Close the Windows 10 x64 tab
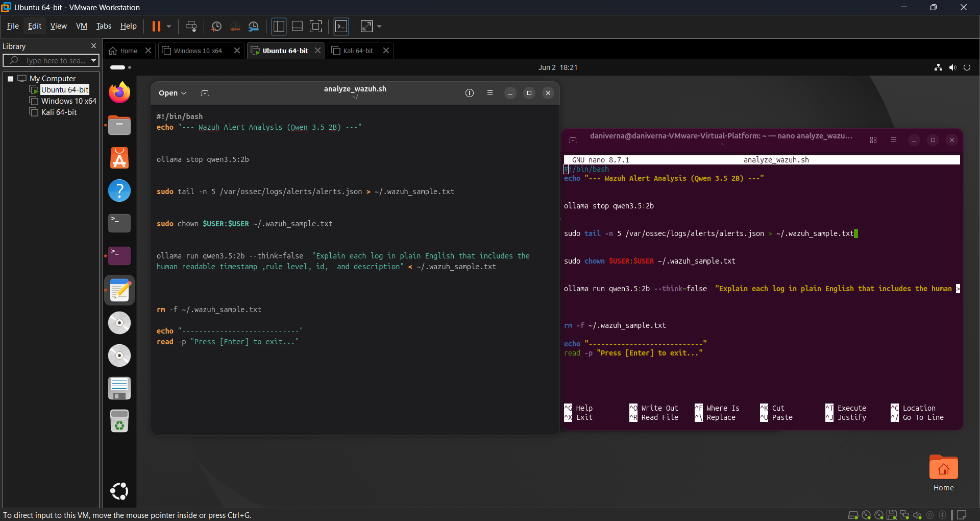This screenshot has width=980, height=521. [x=237, y=51]
